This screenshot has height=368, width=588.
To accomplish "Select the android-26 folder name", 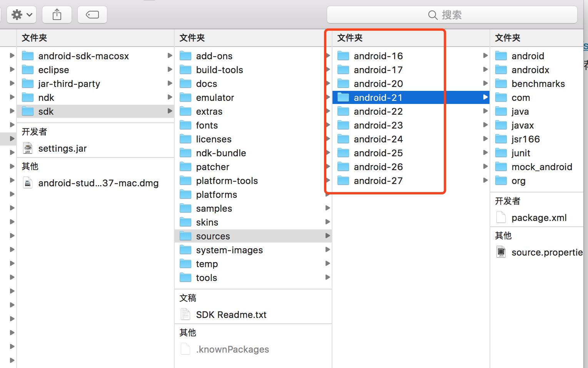I will pos(378,167).
